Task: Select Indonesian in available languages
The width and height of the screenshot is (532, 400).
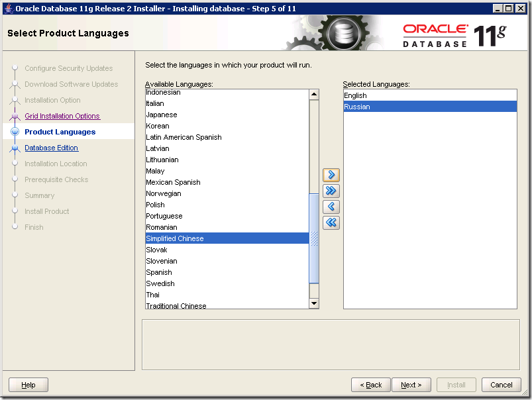Action: click(227, 92)
